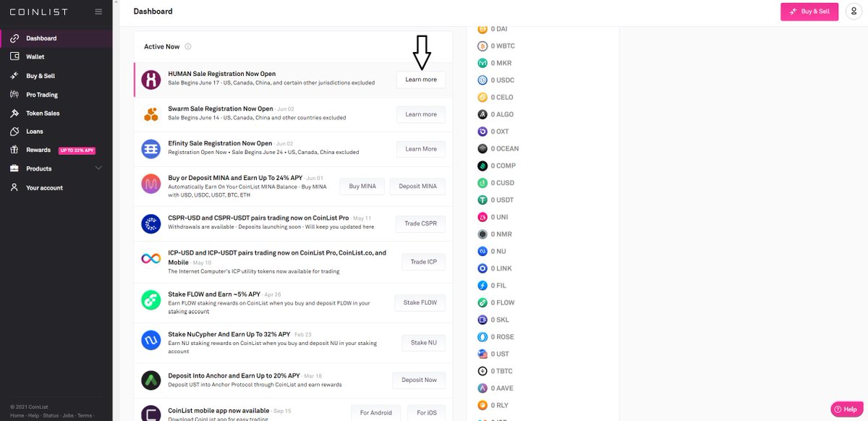The height and width of the screenshot is (421, 868).
Task: Click the Deposit MINA button
Action: (417, 186)
